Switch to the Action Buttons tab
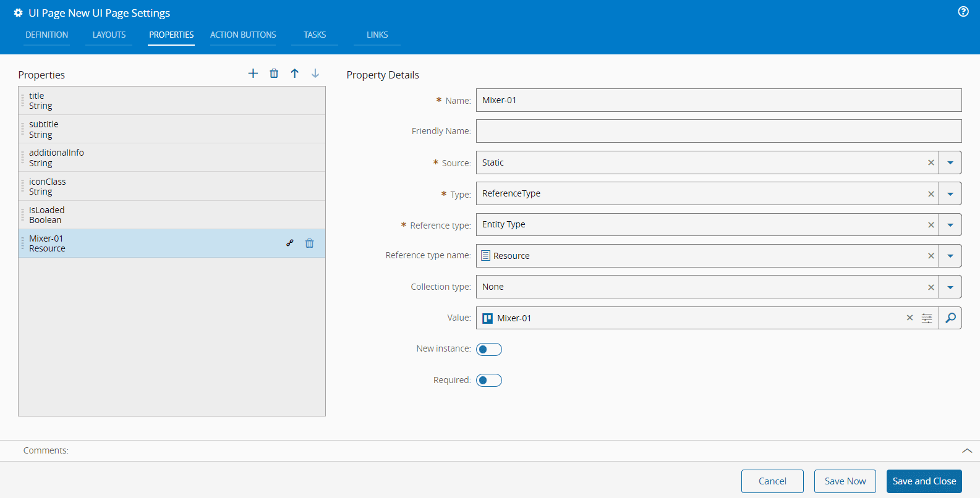Screen dimensions: 980x498 (x=243, y=35)
